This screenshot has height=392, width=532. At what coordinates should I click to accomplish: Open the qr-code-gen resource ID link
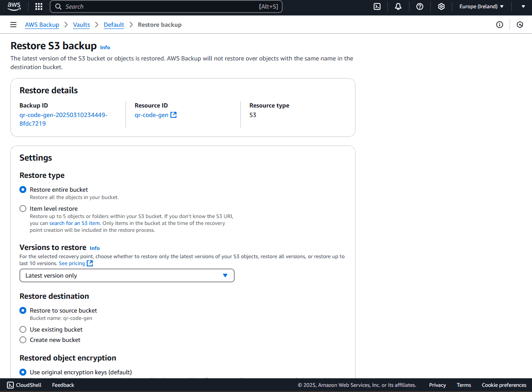[151, 115]
